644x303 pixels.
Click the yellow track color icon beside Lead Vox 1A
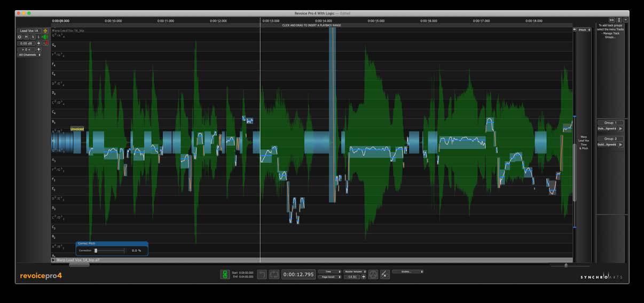[45, 31]
